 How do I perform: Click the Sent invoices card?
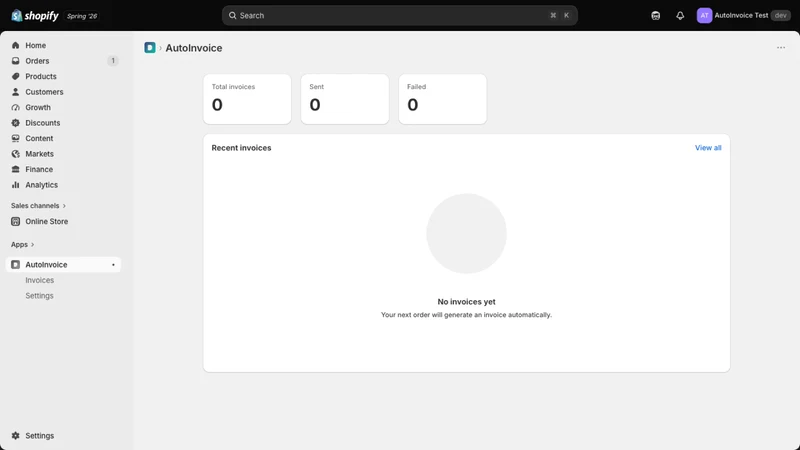pos(345,99)
